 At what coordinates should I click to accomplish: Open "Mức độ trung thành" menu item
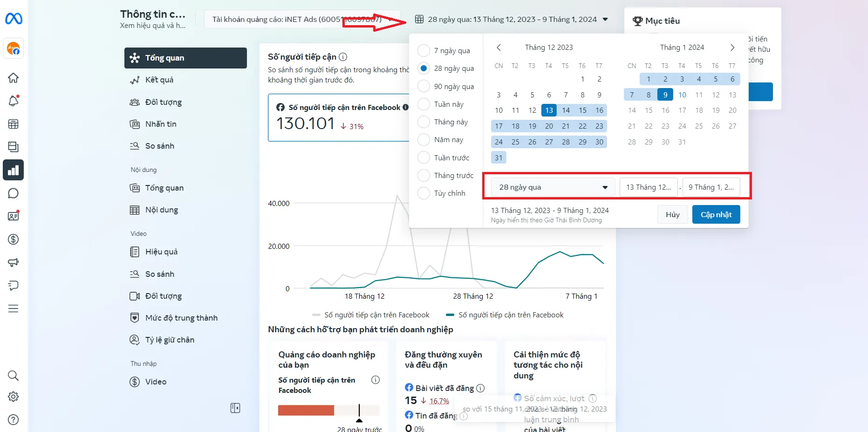181,318
